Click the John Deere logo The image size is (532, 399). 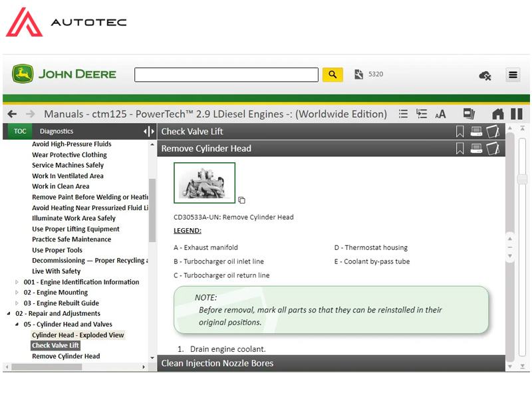(x=64, y=74)
